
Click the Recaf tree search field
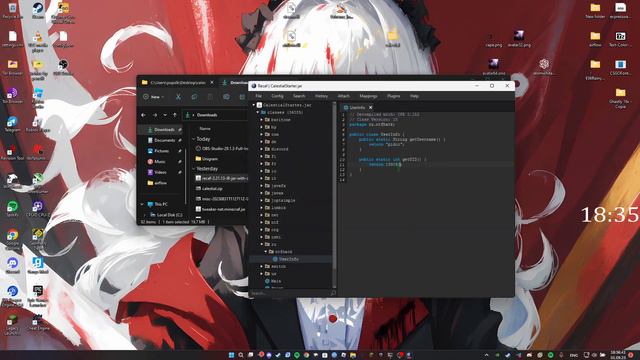click(289, 293)
